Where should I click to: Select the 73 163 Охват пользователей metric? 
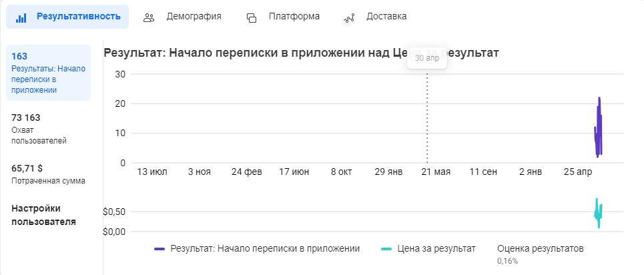40,128
